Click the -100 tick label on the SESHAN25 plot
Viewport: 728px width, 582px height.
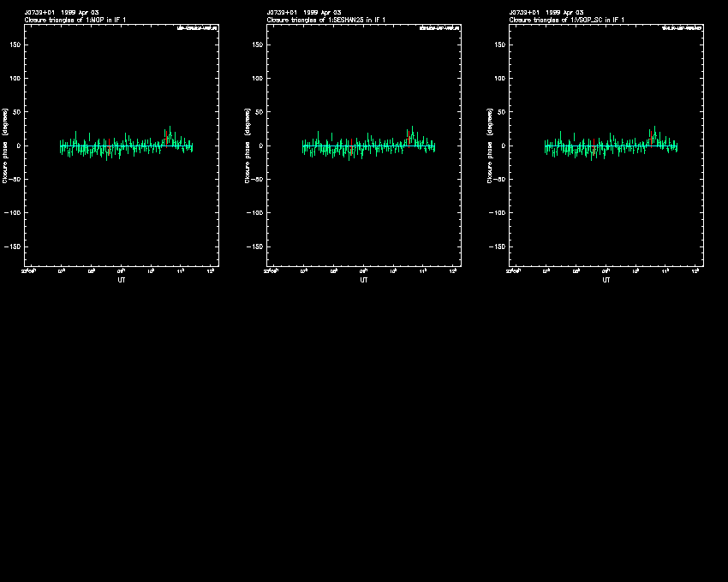click(x=255, y=212)
